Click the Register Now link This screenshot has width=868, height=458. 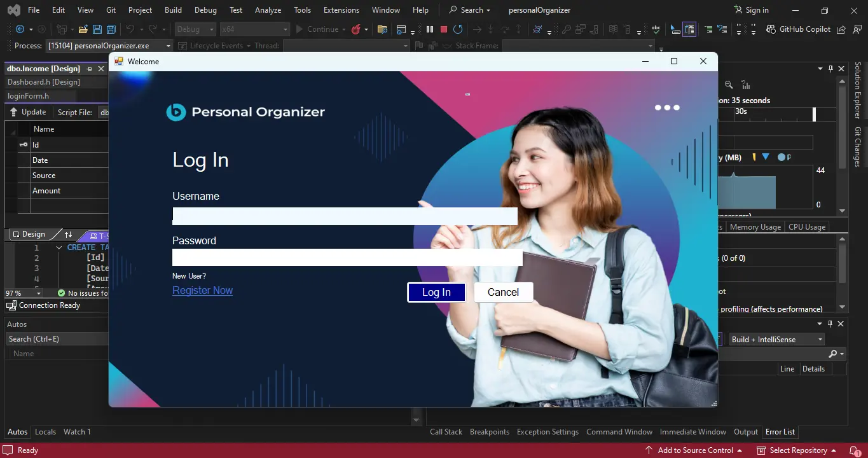pyautogui.click(x=202, y=290)
